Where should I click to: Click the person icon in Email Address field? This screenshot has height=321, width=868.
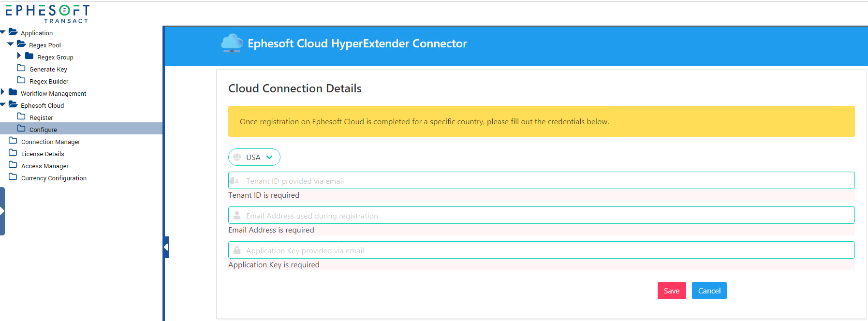(237, 215)
